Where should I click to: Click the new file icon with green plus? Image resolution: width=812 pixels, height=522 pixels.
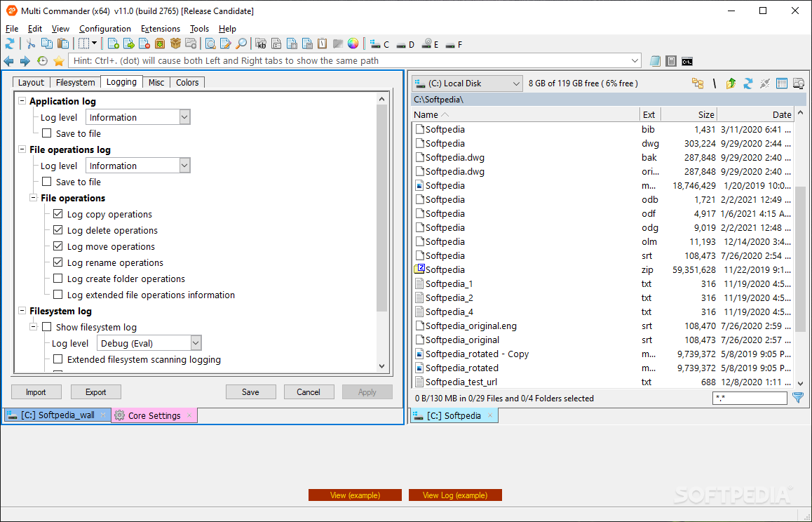pos(112,44)
